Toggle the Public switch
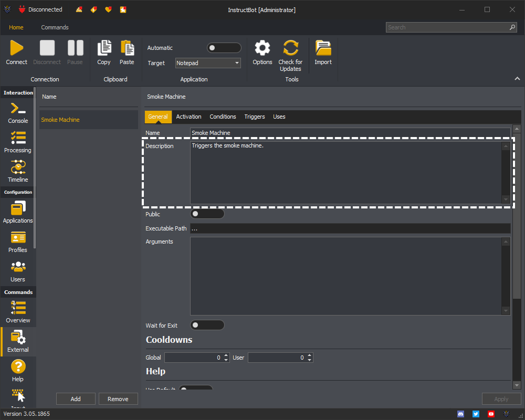525x420 pixels. (x=207, y=214)
